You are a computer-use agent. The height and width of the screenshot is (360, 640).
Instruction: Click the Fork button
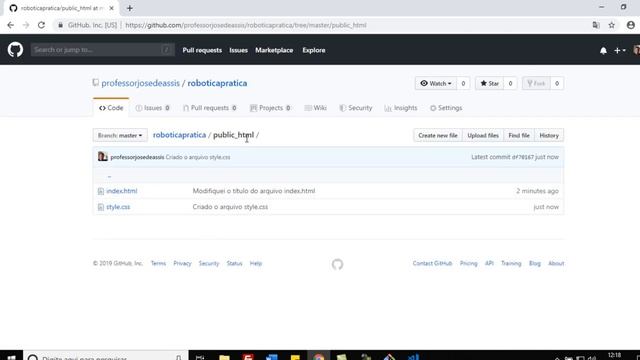[x=536, y=83]
